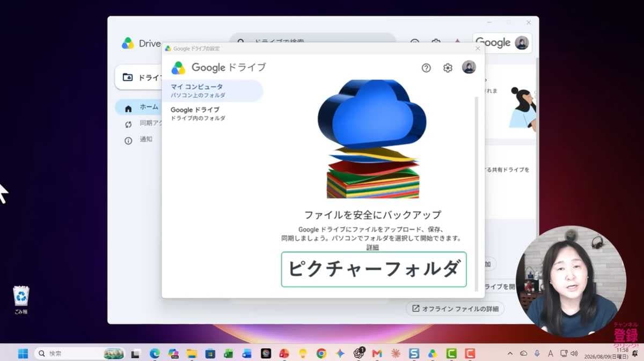Open Task View from the taskbar
The width and height of the screenshot is (644, 361).
pos(136,353)
